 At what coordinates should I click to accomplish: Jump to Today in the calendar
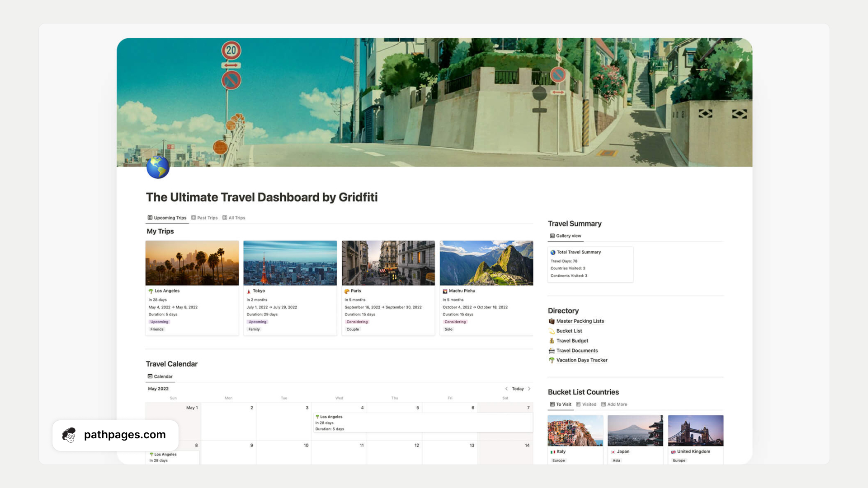pyautogui.click(x=518, y=389)
